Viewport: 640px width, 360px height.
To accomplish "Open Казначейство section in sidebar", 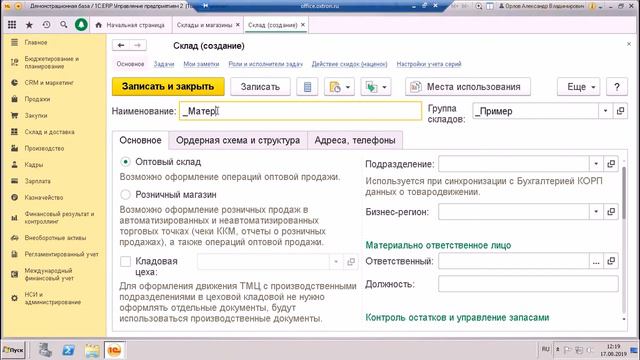I will pyautogui.click(x=44, y=197).
